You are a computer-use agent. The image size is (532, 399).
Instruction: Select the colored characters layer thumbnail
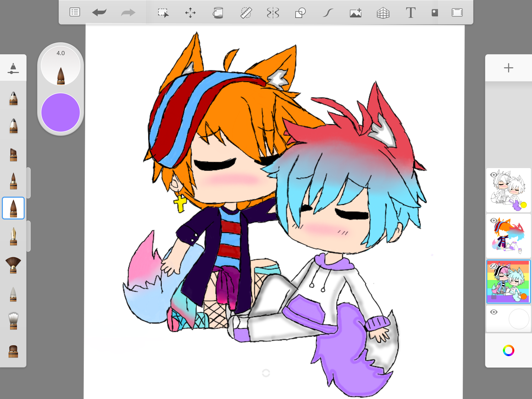(x=508, y=236)
